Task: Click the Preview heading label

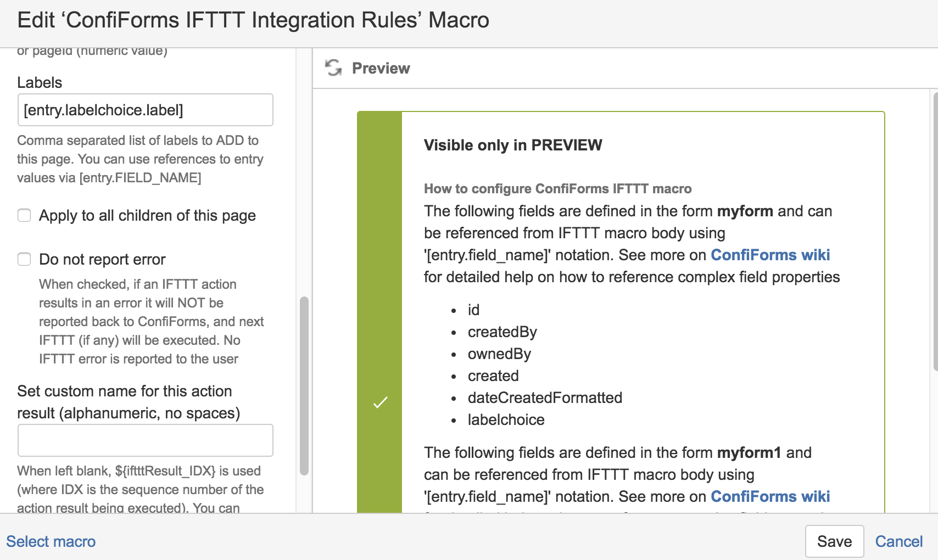Action: click(x=381, y=68)
